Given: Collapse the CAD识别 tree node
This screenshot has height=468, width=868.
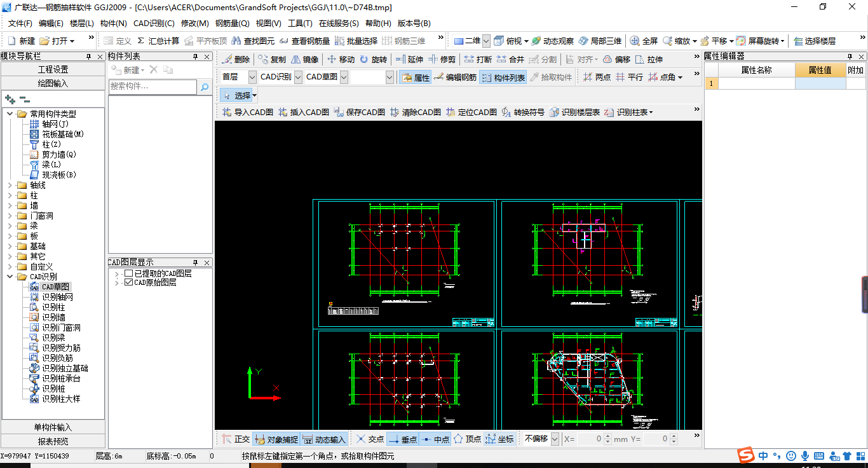Looking at the screenshot, I should pyautogui.click(x=10, y=277).
